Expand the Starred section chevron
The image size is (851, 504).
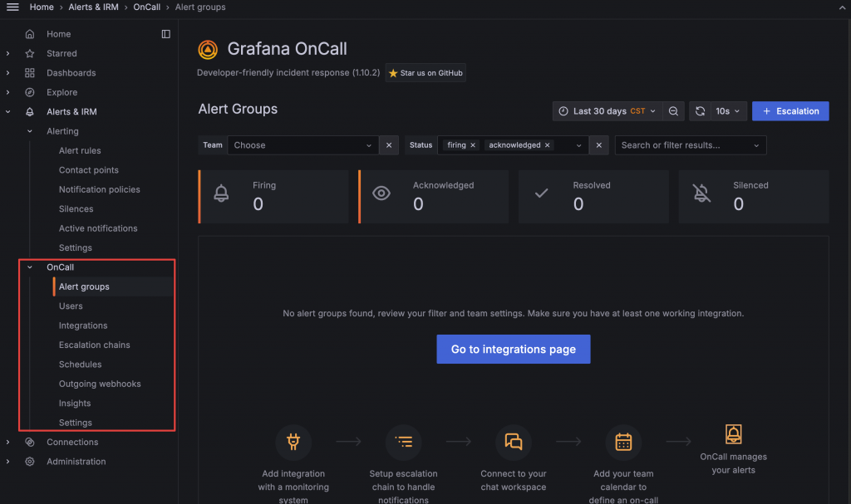click(7, 54)
